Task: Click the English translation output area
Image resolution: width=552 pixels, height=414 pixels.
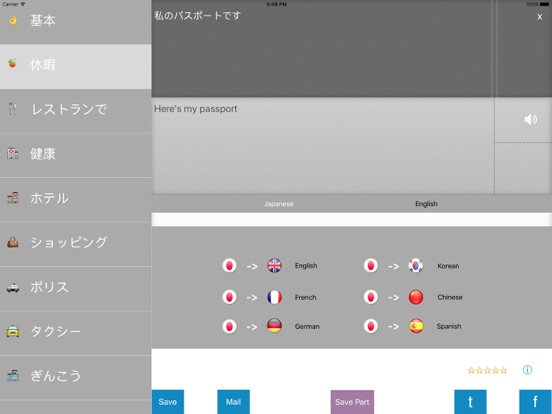Action: pyautogui.click(x=323, y=146)
